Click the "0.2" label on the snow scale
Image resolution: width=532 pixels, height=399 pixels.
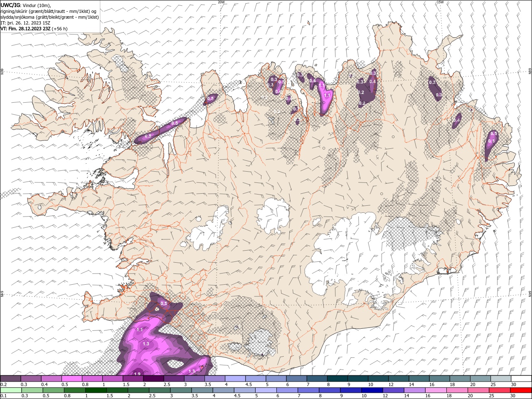(x=3, y=384)
